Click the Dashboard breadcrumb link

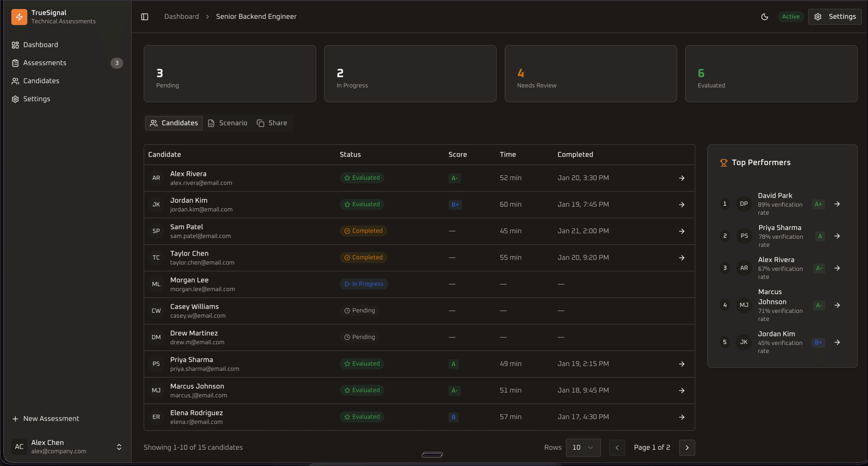pos(181,17)
